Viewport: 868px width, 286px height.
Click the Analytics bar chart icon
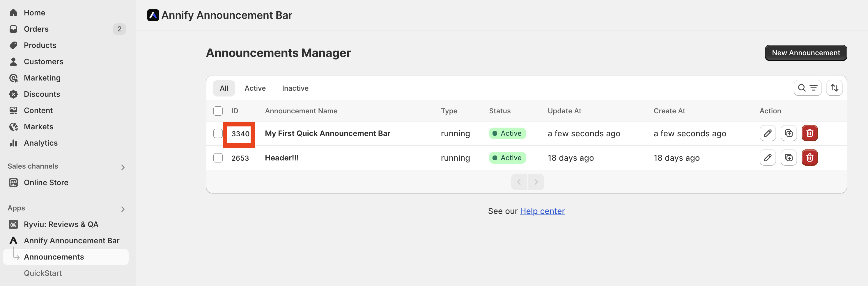tap(13, 143)
